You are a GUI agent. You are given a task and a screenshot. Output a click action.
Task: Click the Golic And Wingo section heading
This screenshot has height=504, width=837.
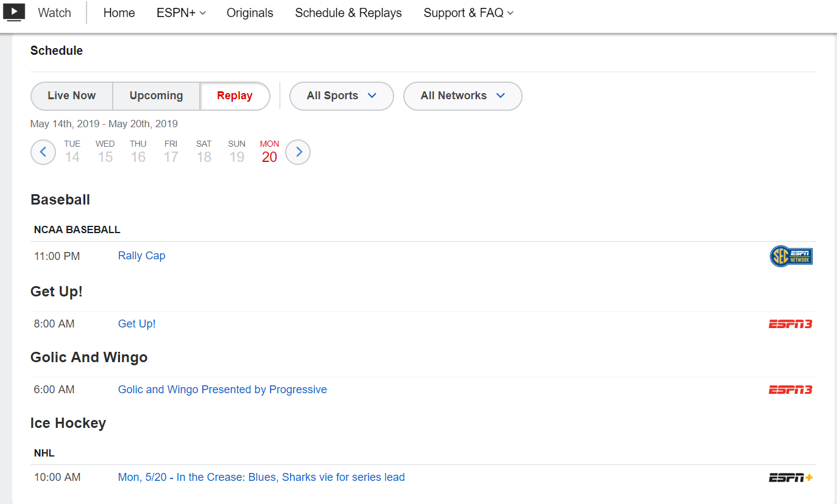89,357
